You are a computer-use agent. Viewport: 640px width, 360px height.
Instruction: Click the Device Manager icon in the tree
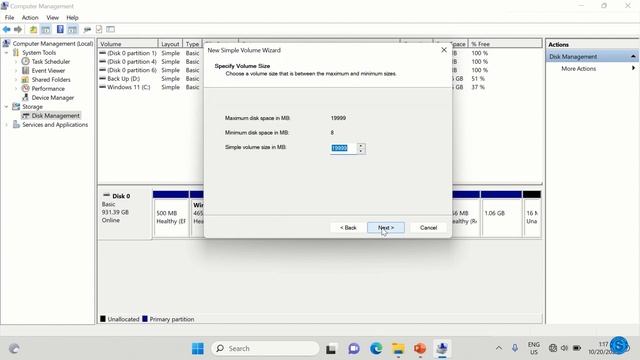click(25, 97)
